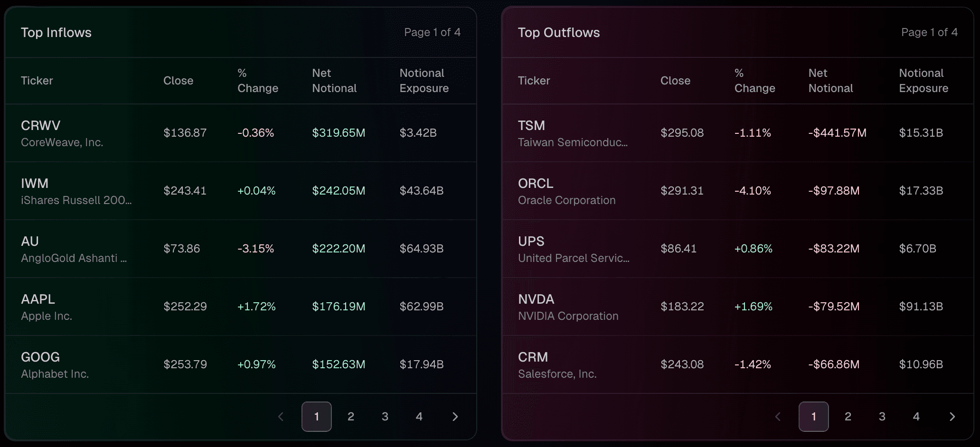Go to next page of Top Inflows
980x447 pixels.
tap(455, 417)
